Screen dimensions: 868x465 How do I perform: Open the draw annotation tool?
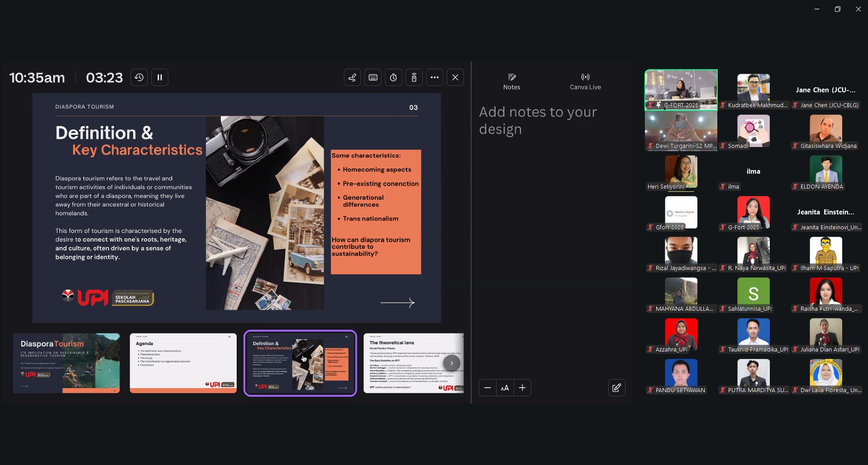point(352,77)
